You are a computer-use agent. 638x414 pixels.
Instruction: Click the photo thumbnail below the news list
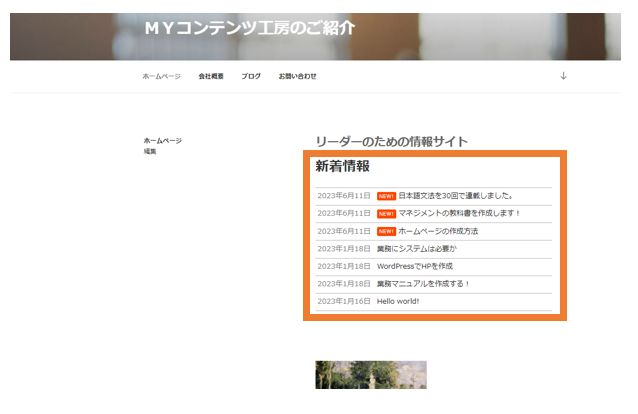point(370,375)
